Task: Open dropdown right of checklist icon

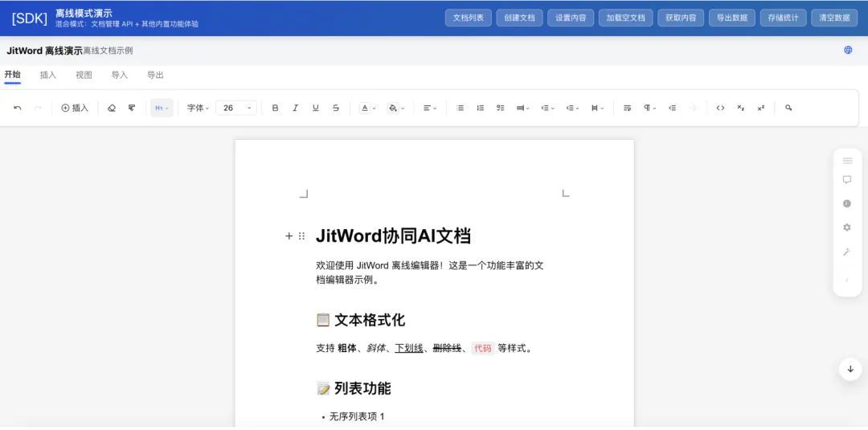Action: pos(522,108)
